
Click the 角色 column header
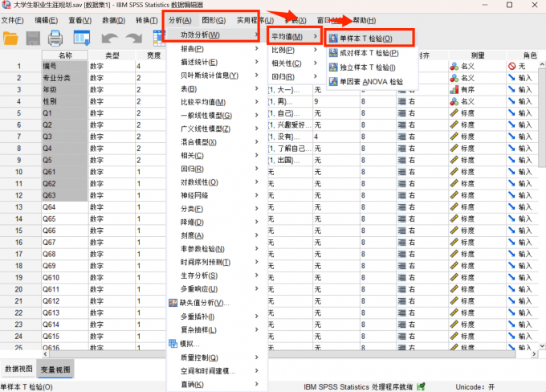click(526, 55)
